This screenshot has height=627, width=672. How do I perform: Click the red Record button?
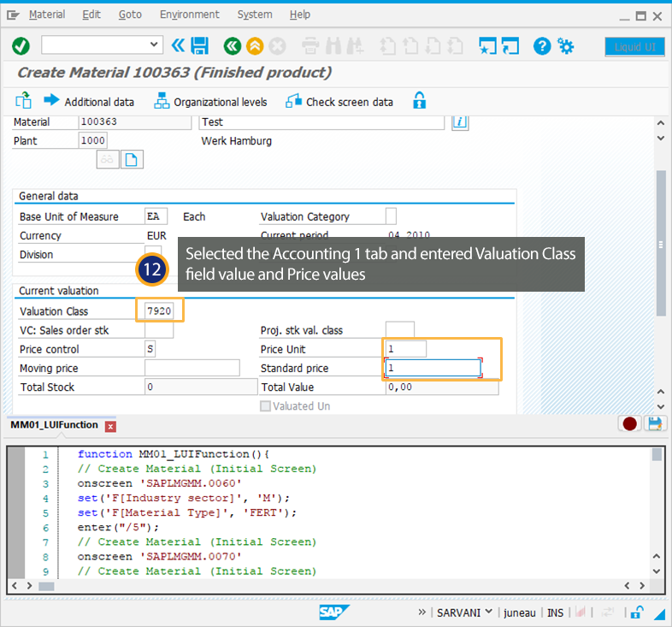point(629,423)
